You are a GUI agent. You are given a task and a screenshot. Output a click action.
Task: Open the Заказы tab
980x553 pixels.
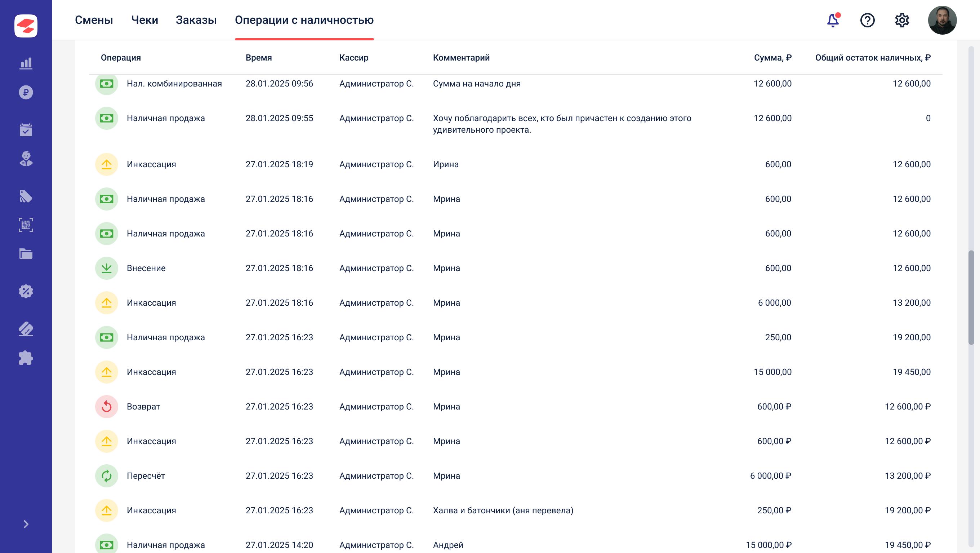click(196, 20)
